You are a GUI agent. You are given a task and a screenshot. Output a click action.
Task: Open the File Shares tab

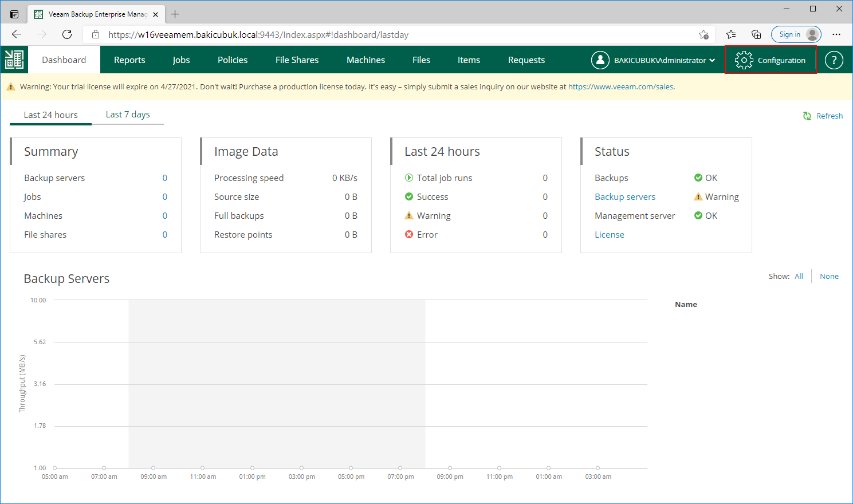(297, 60)
